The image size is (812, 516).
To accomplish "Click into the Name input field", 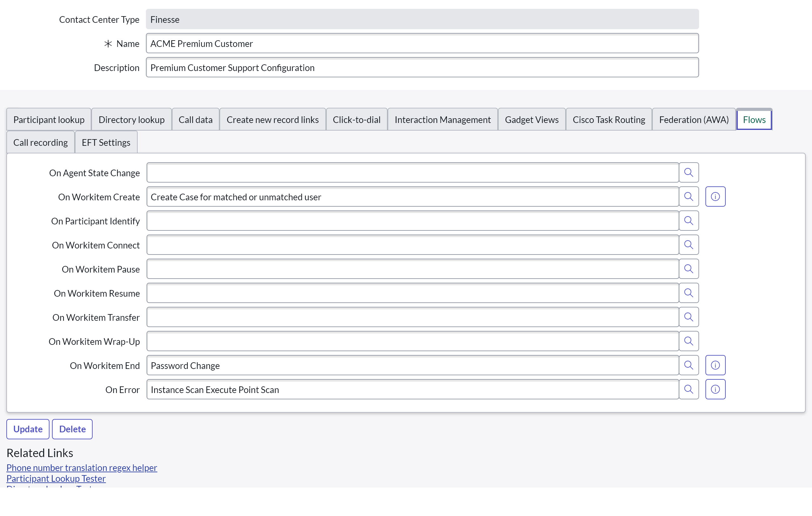I will click(422, 43).
